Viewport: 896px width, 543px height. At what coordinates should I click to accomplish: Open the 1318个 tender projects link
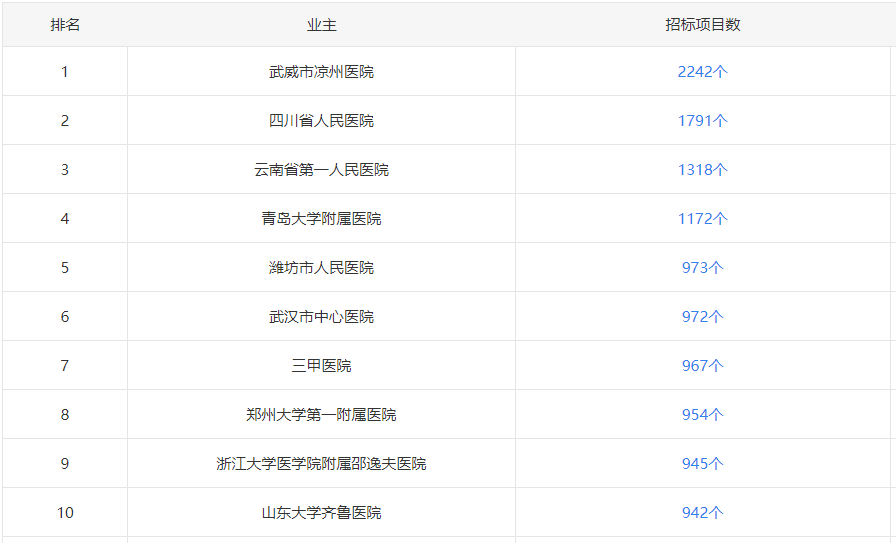pos(702,170)
